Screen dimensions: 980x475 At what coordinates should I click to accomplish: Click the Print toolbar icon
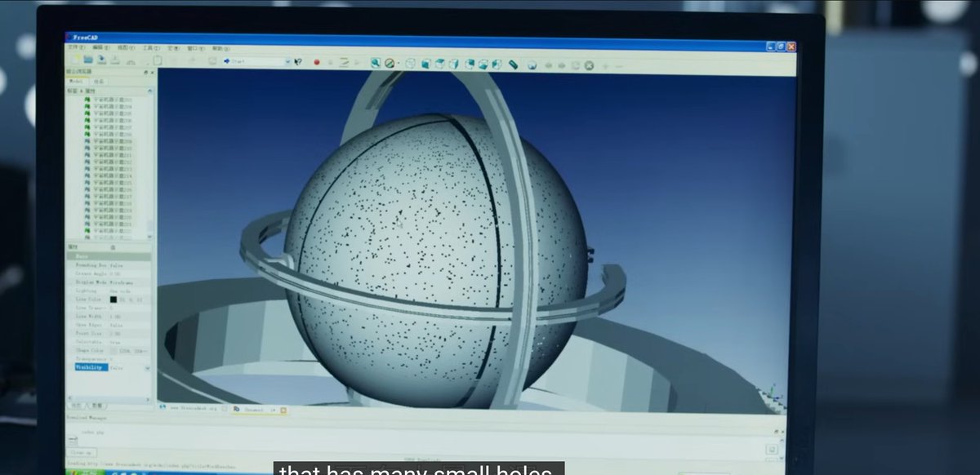point(115,60)
